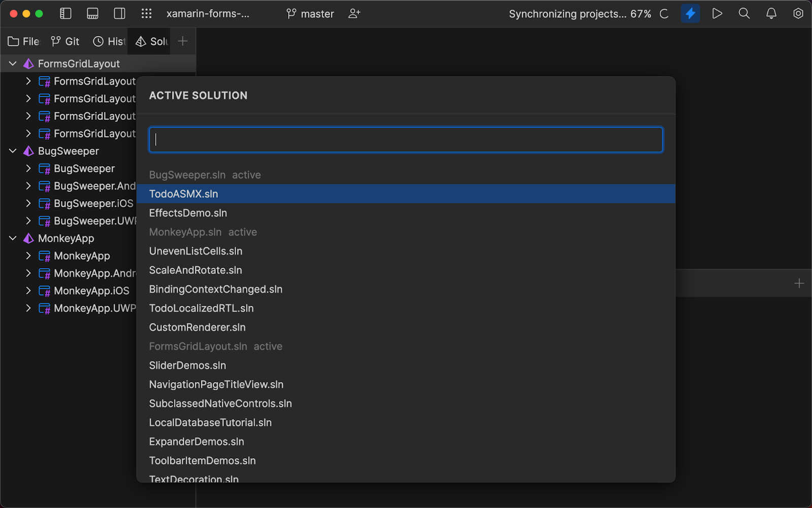Choose NavigationPageTitleView.sln
Image resolution: width=812 pixels, height=508 pixels.
click(406, 384)
